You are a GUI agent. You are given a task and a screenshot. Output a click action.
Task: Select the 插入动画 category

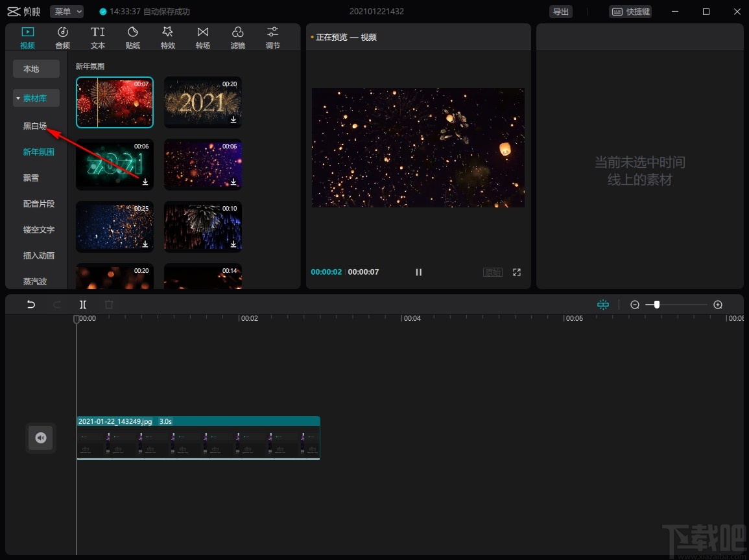coord(39,255)
